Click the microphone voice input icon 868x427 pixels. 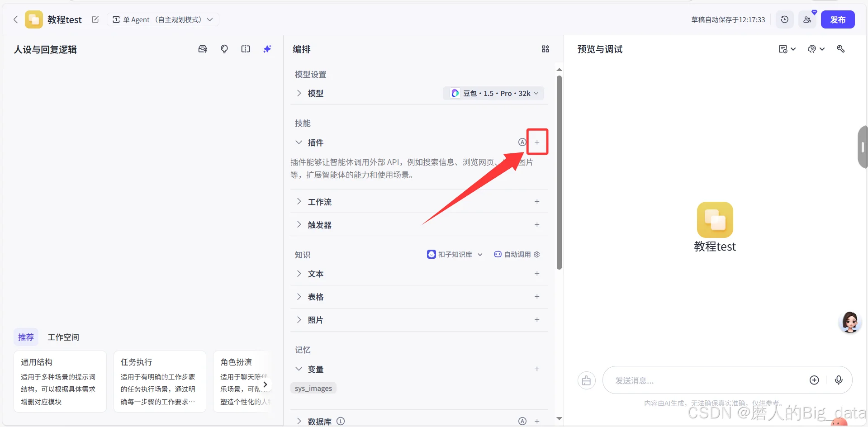point(839,380)
